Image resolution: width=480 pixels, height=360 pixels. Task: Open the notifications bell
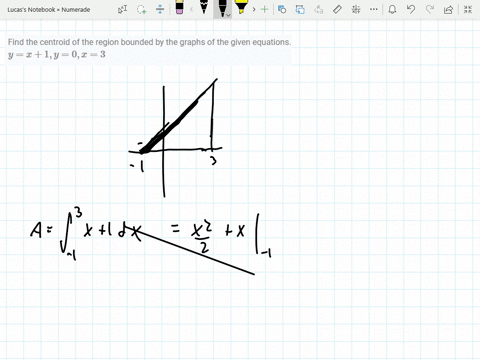click(x=392, y=9)
